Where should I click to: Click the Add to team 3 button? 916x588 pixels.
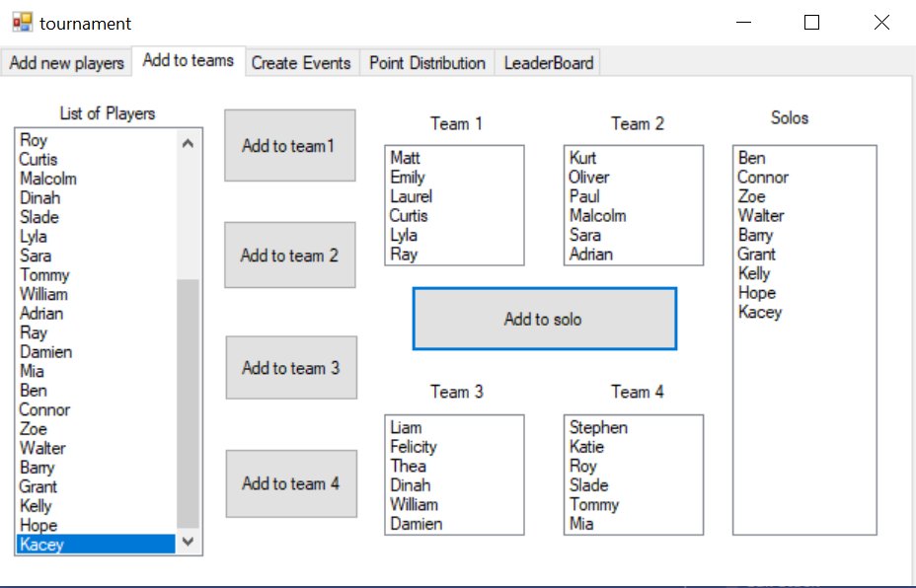point(291,368)
